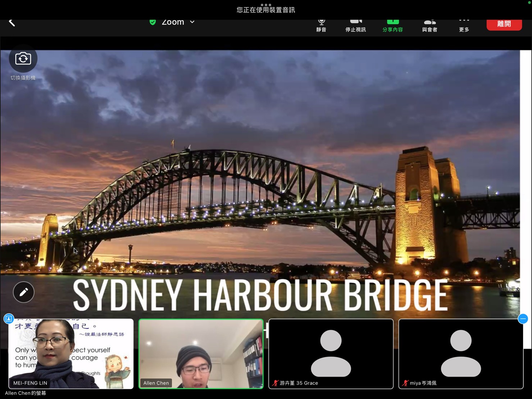
Task: Tap the muted mic icon on Grace's tile
Action: click(276, 383)
